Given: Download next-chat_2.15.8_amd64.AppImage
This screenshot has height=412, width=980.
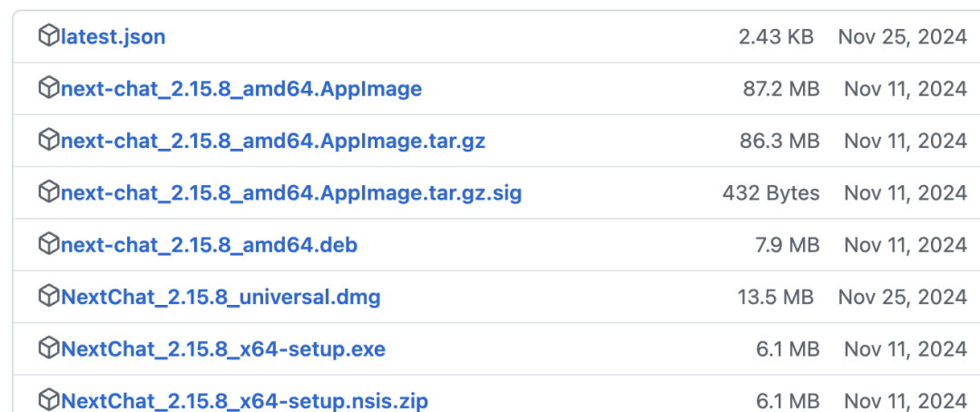Looking at the screenshot, I should pyautogui.click(x=240, y=89).
